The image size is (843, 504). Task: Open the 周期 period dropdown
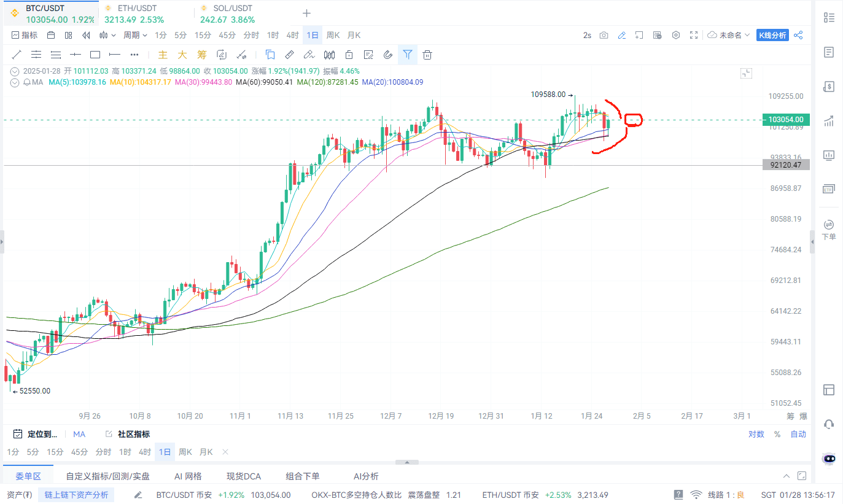tap(135, 35)
